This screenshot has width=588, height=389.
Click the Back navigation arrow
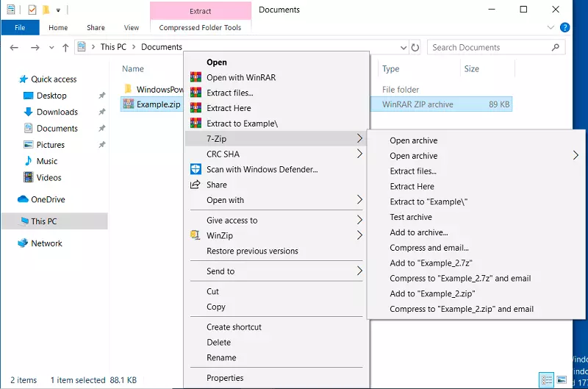coord(14,48)
